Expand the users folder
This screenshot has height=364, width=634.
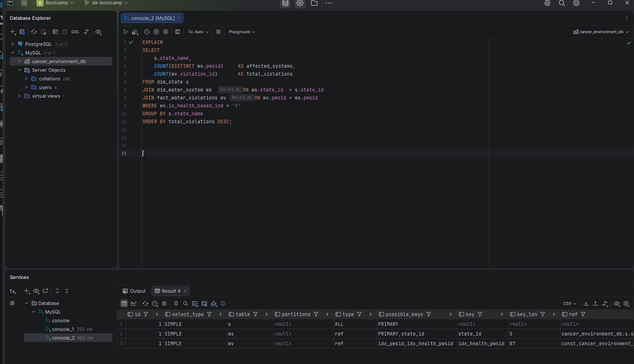[26, 87]
